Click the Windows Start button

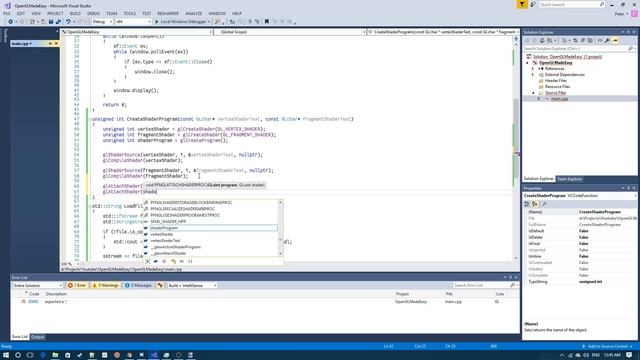[6, 355]
